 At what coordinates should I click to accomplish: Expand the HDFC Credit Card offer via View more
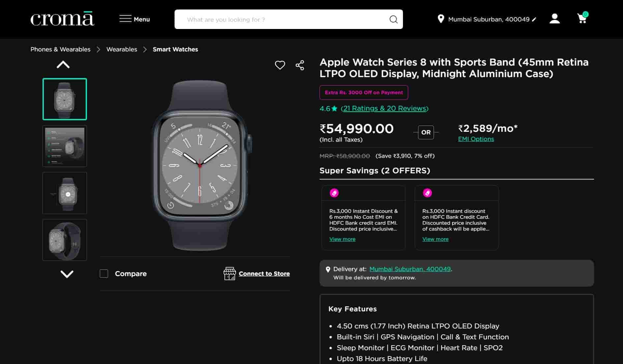pos(435,239)
